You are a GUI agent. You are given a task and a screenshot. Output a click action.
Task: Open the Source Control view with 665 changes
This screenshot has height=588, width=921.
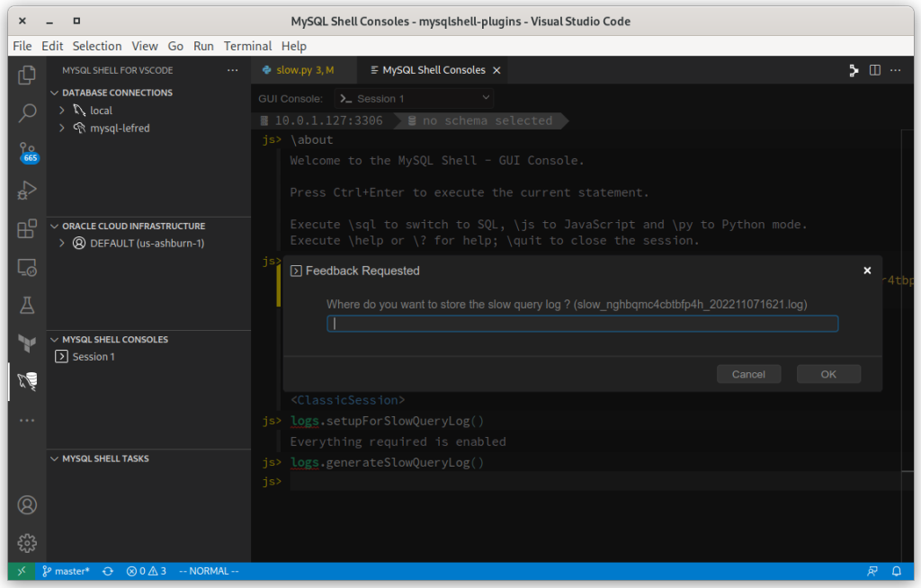[27, 153]
